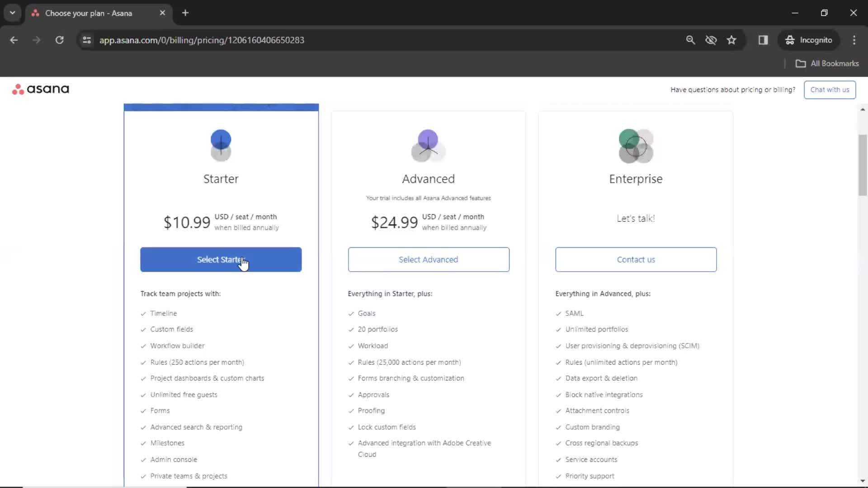
Task: Open the tab search dropdown arrow
Action: click(13, 13)
